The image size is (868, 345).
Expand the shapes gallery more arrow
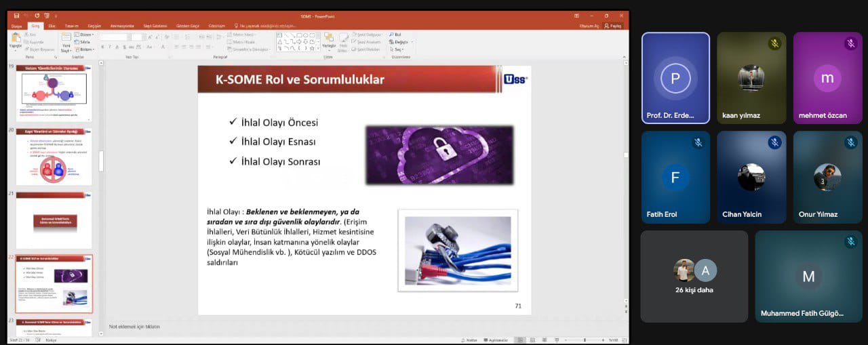coord(317,49)
